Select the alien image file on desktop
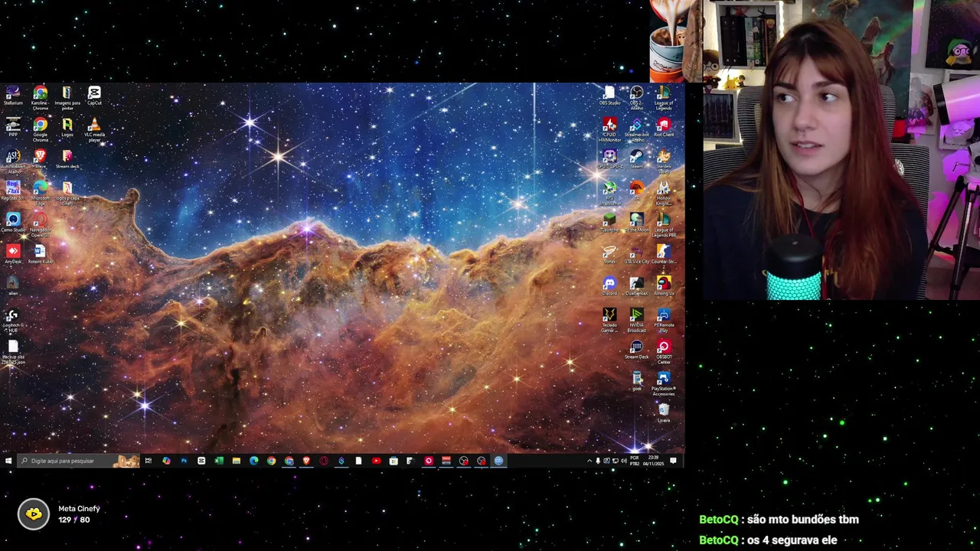The height and width of the screenshot is (551, 980). point(13,286)
